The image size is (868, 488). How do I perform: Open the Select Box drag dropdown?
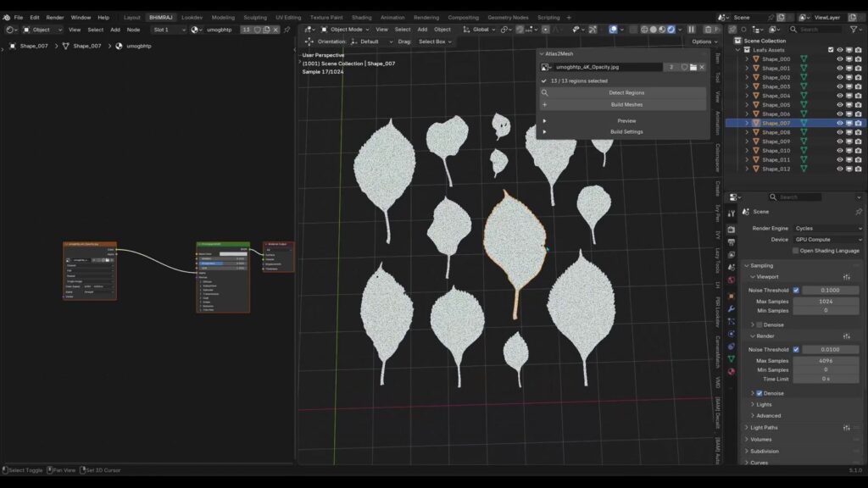(x=435, y=42)
